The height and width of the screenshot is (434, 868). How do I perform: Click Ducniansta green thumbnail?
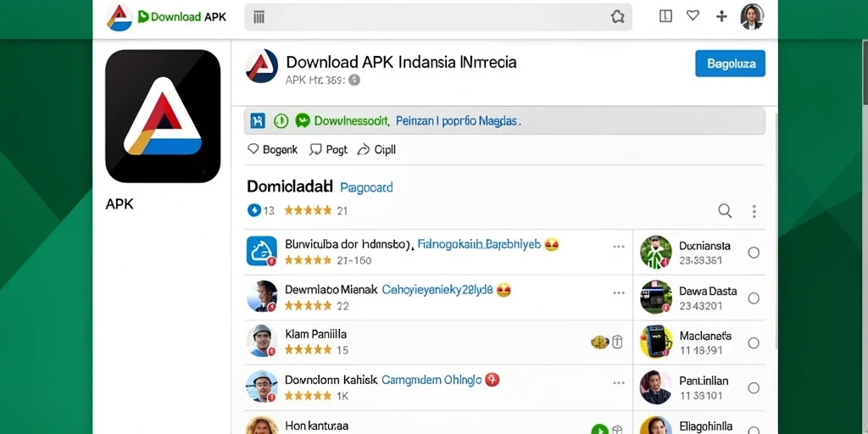pyautogui.click(x=656, y=253)
